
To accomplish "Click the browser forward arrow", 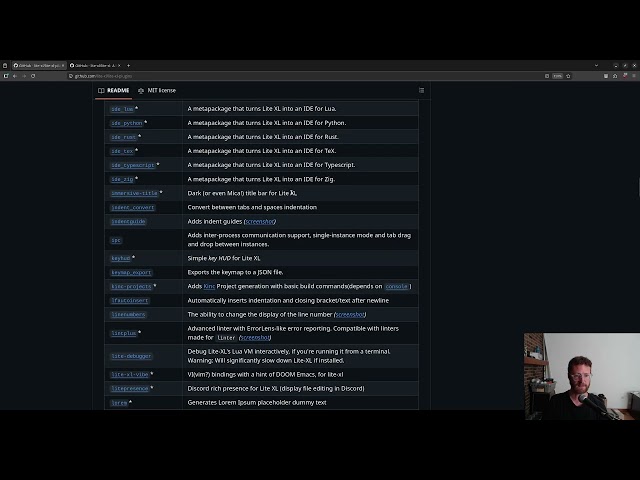I will point(24,76).
